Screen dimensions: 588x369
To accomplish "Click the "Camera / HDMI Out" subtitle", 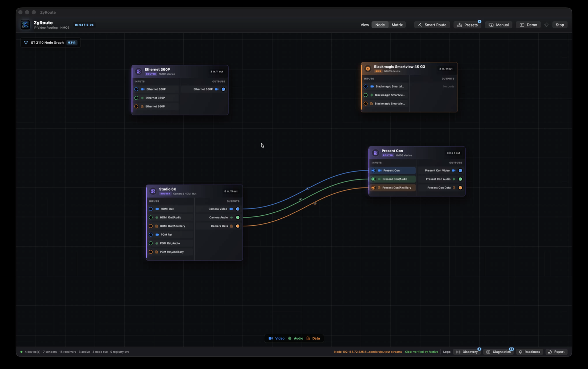I will (185, 194).
